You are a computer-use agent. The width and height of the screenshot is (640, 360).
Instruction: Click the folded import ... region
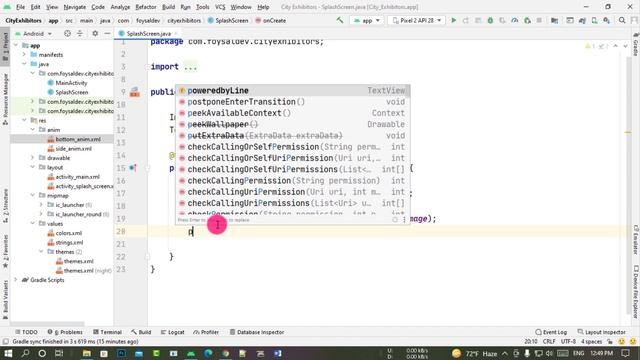click(190, 67)
